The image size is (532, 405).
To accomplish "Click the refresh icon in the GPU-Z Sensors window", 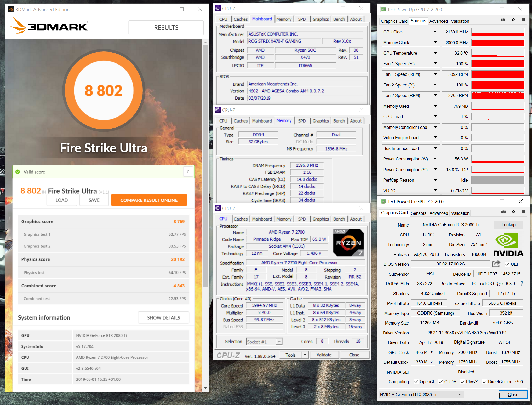I will click(513, 20).
